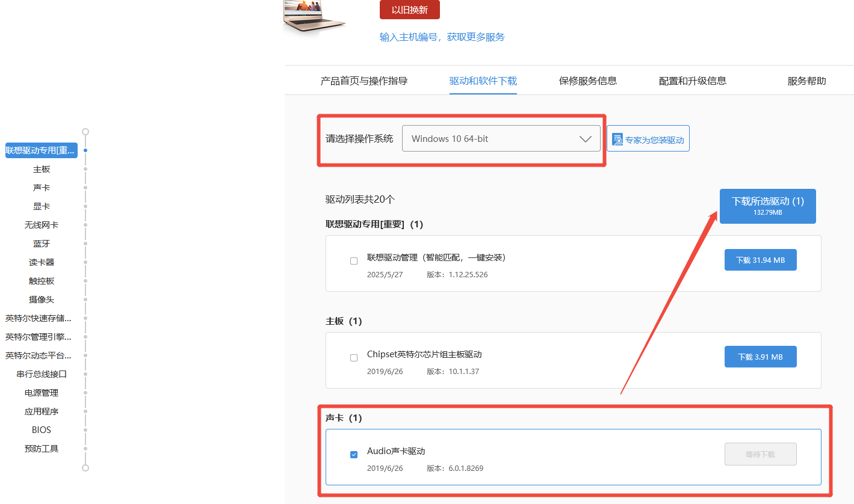Open the 服务帮助 tab
The width and height of the screenshot is (854, 504).
pyautogui.click(x=807, y=81)
